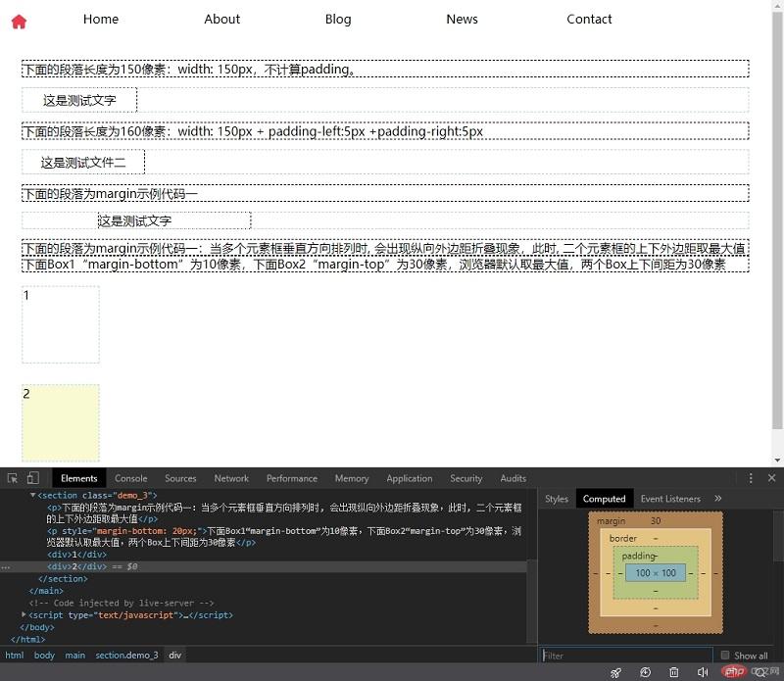Open DevTools three-dot options menu
Screen dimensions: 784x681
(751, 478)
